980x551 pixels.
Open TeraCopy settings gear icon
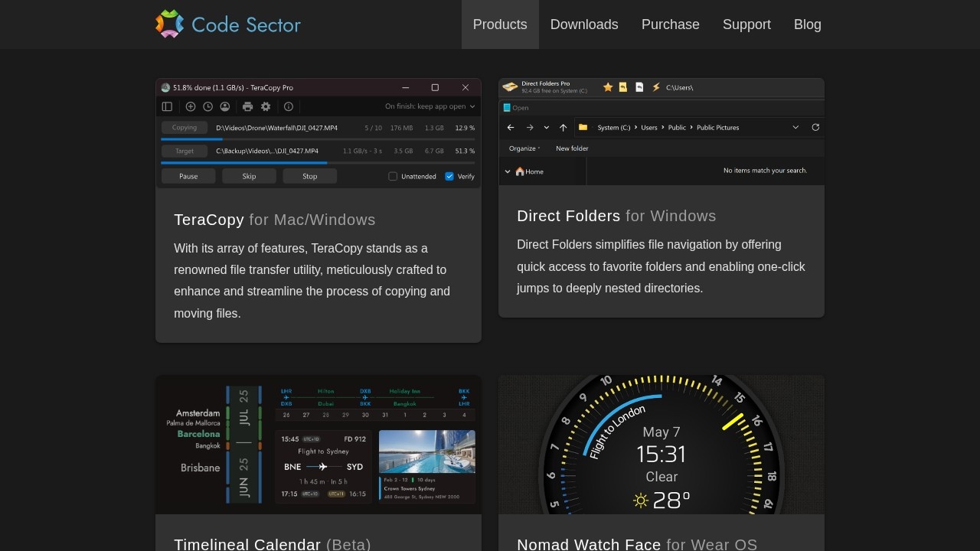pos(266,107)
